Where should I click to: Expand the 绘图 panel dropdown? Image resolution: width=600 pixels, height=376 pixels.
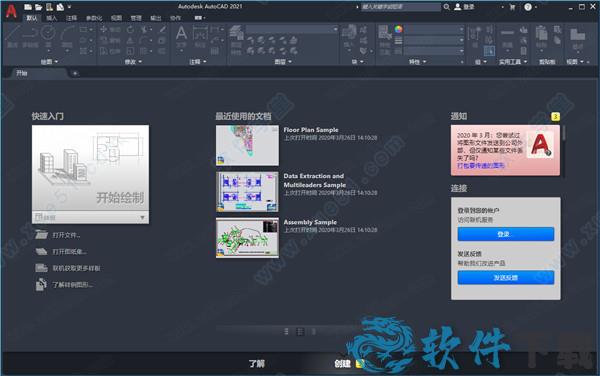click(49, 62)
